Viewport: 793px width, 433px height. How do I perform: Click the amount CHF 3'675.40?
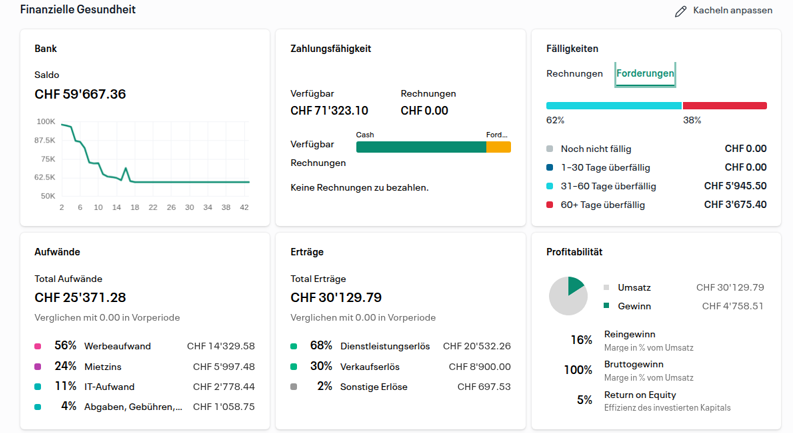pos(735,205)
